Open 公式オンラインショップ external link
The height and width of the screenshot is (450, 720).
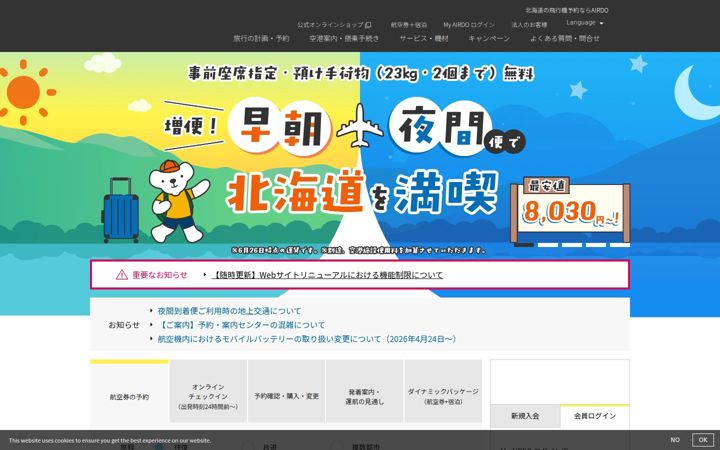click(x=334, y=25)
